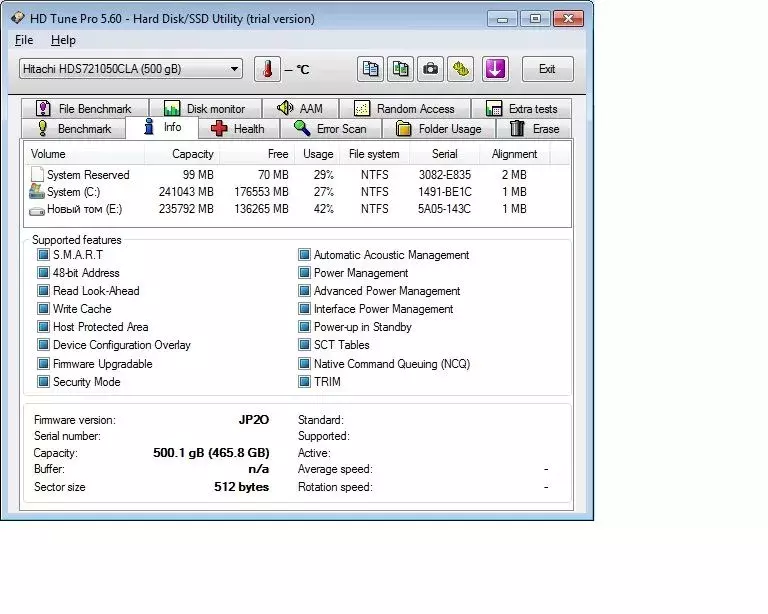Toggle the Interface Power Management checkbox
The height and width of the screenshot is (614, 768).
[x=304, y=309]
